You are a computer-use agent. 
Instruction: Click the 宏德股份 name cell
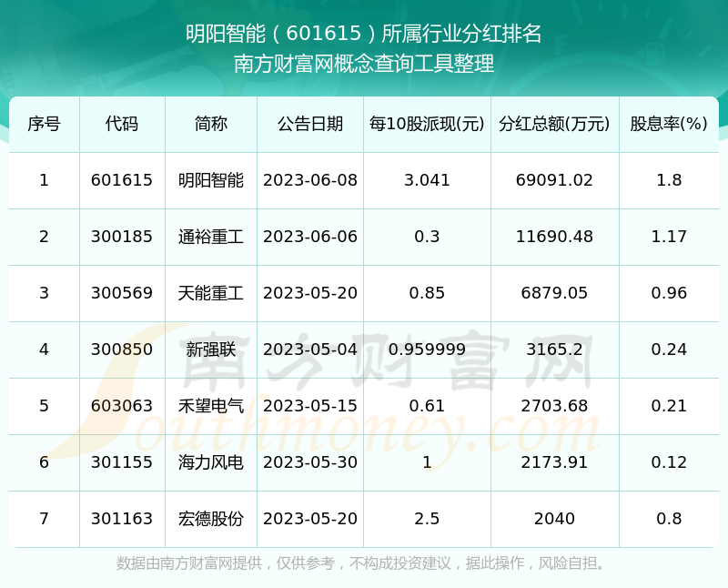211,519
